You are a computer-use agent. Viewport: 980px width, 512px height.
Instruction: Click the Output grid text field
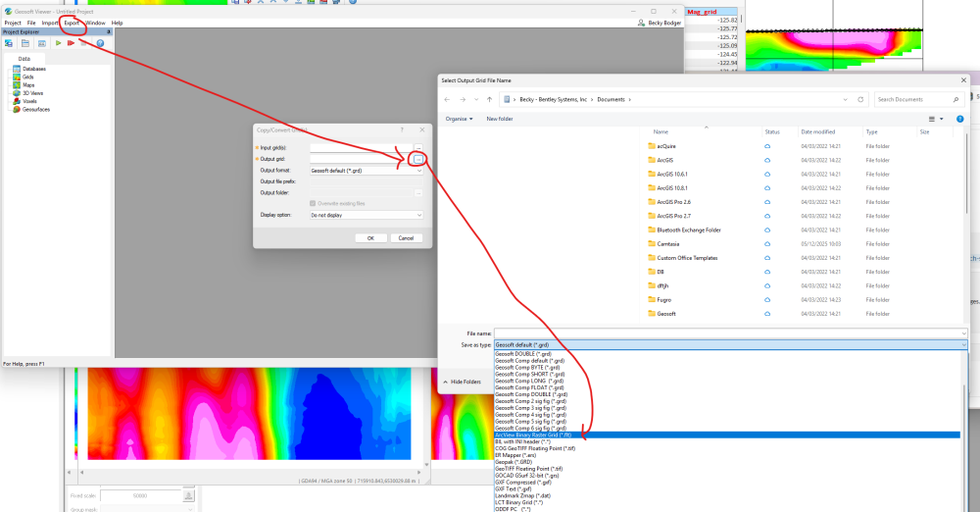[x=362, y=159]
